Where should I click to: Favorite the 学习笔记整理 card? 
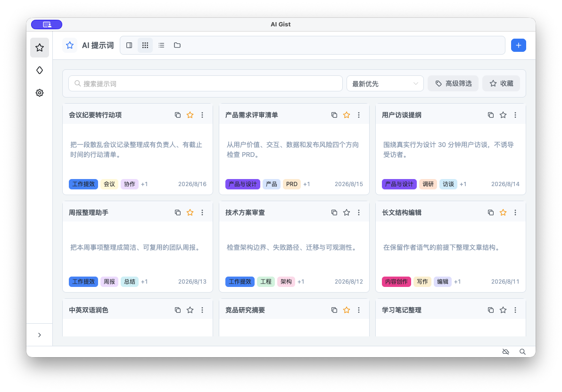(x=503, y=310)
